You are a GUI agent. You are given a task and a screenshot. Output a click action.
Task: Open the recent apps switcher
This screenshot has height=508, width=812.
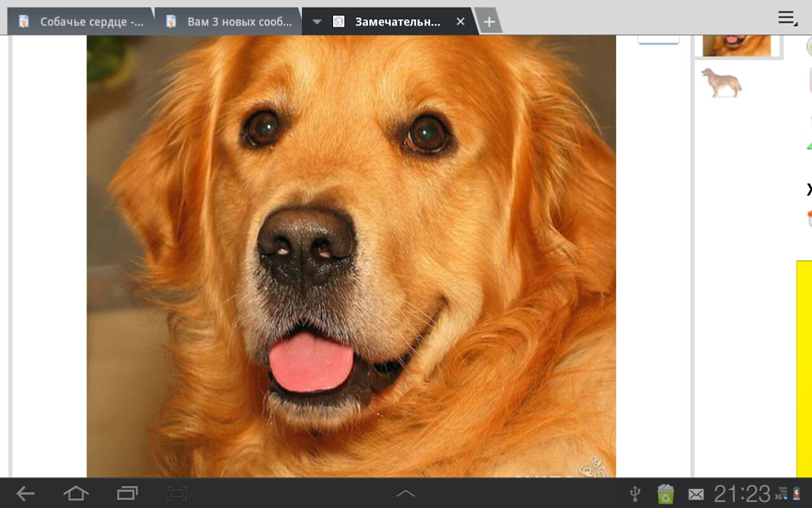click(127, 493)
